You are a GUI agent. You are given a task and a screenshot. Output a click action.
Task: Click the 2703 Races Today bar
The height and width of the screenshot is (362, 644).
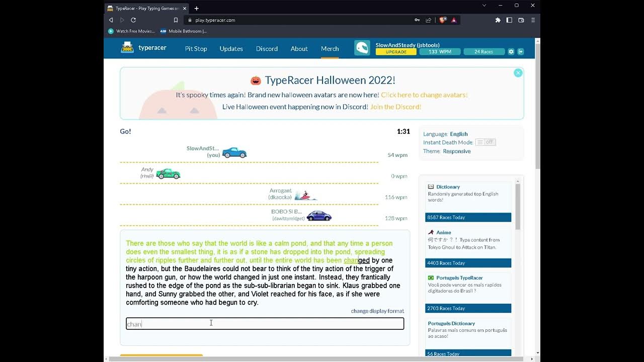click(x=468, y=308)
